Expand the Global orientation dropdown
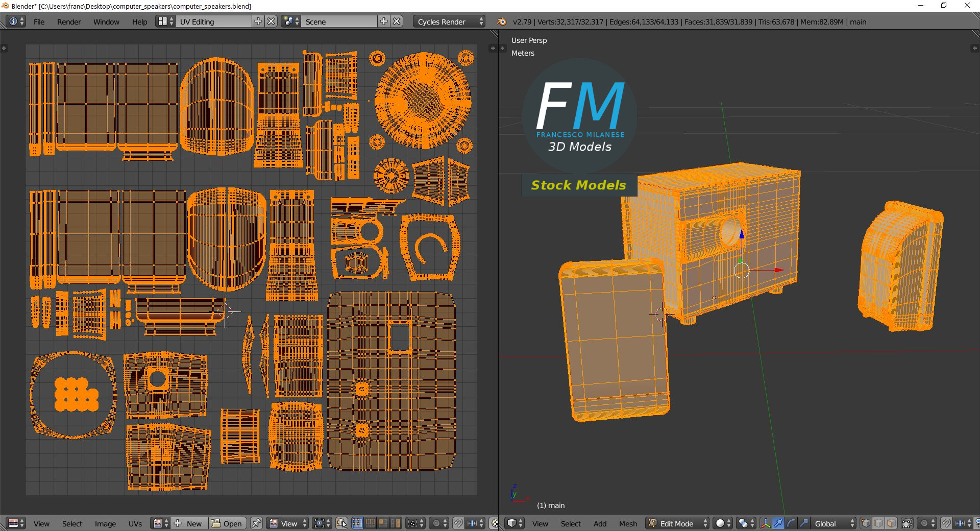Image resolution: width=980 pixels, height=531 pixels. [832, 523]
